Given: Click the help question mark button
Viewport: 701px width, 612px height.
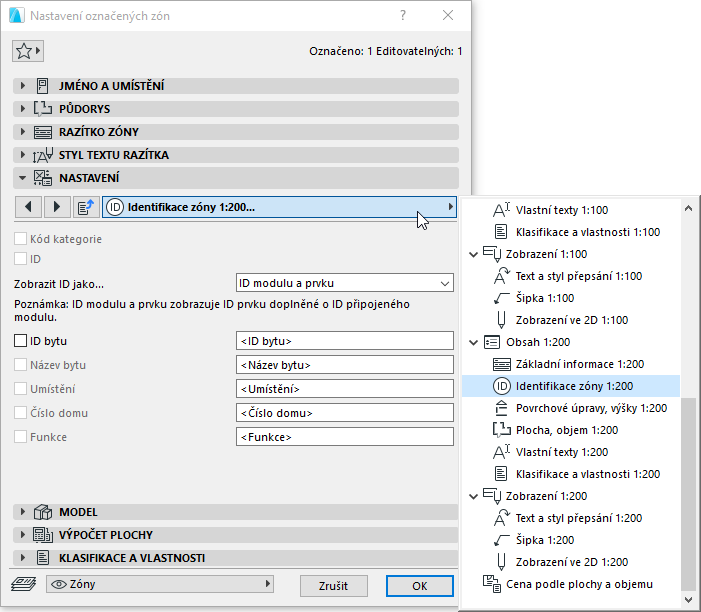Looking at the screenshot, I should point(403,16).
